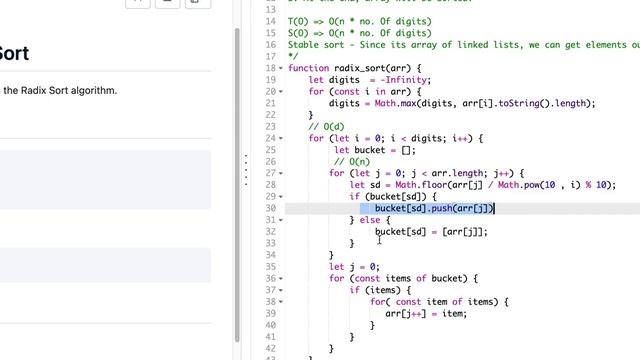This screenshot has height=360, width=640.
Task: Click the 'Sort' heading in left panel
Action: pos(14,53)
